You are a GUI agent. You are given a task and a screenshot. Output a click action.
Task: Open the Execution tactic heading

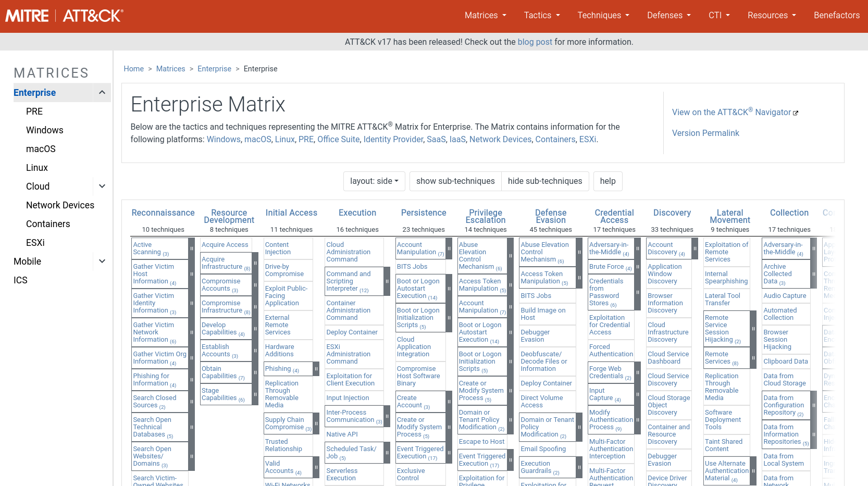357,213
